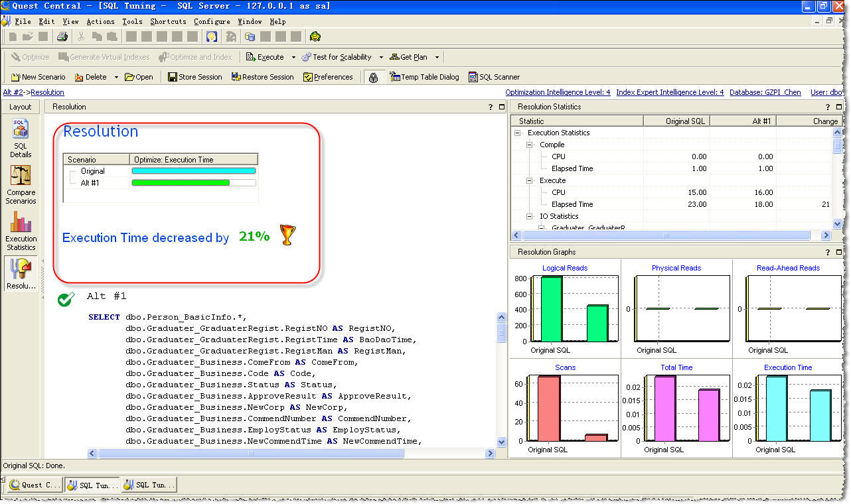Expand the Get Plan dropdown arrow
851x504 pixels.
click(x=437, y=58)
